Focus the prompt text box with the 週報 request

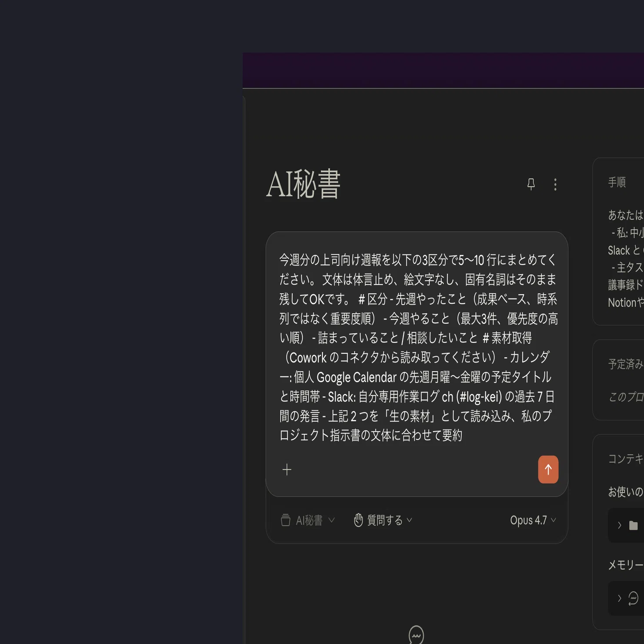pos(418,347)
